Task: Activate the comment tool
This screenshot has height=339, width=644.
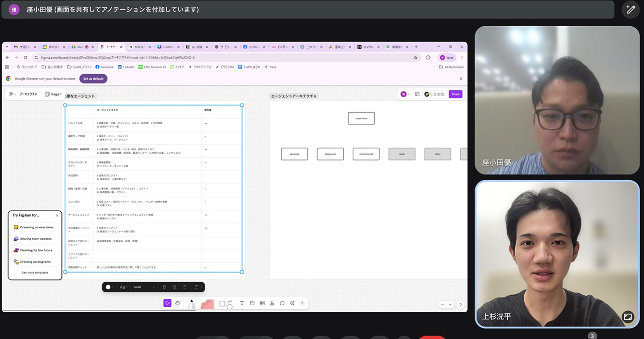Action: click(x=282, y=303)
